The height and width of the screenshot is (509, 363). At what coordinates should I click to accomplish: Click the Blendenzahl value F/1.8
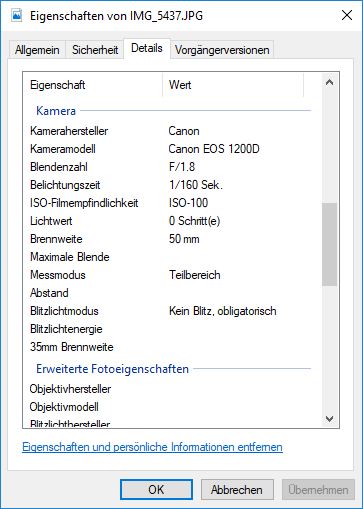pos(182,167)
